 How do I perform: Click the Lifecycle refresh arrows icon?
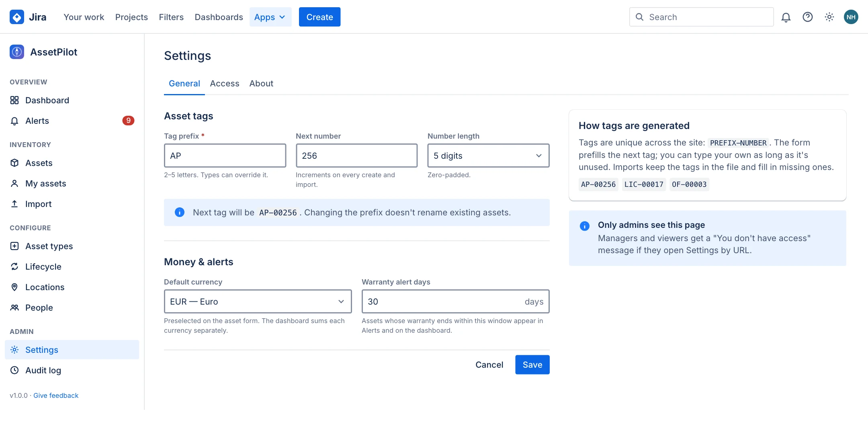(x=14, y=266)
